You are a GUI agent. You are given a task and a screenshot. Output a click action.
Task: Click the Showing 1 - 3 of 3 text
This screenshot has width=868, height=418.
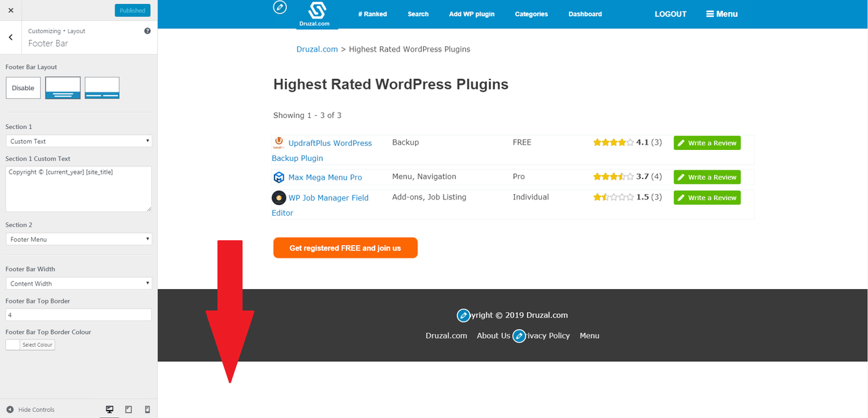coord(307,115)
